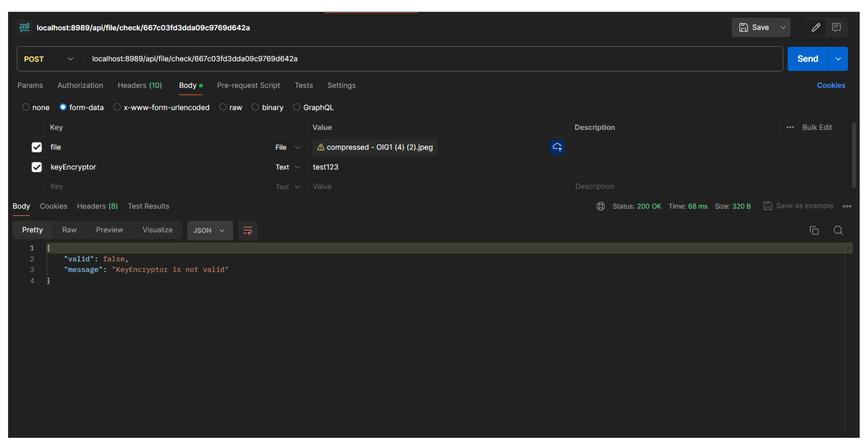This screenshot has height=445, width=868.
Task: Open the comments icon
Action: coord(836,27)
